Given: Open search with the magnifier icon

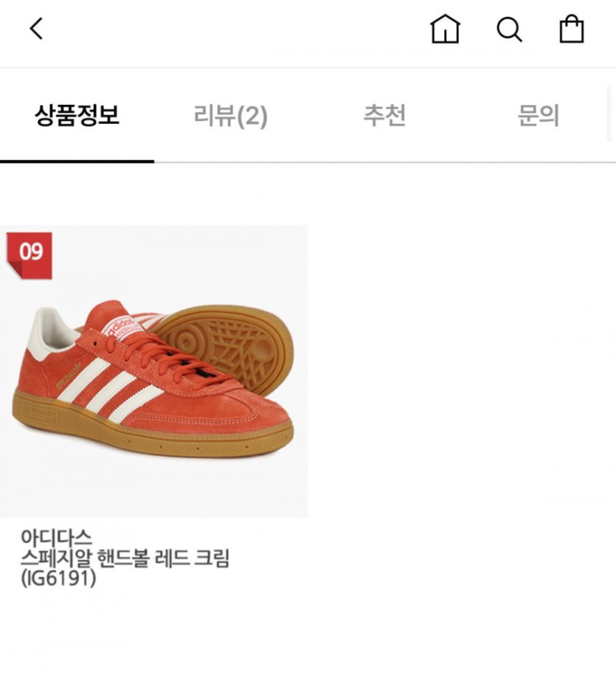Looking at the screenshot, I should tap(509, 30).
